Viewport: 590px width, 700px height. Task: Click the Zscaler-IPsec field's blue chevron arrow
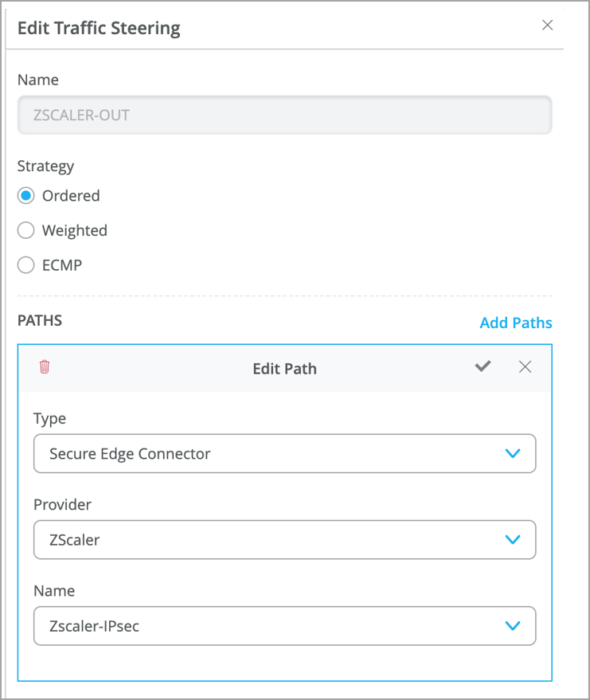pyautogui.click(x=513, y=625)
